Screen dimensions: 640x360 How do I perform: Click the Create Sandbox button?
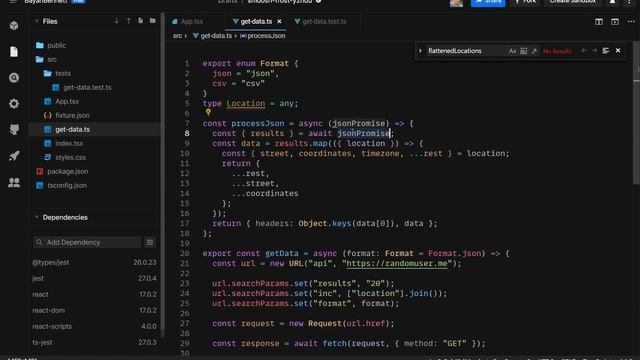click(573, 2)
